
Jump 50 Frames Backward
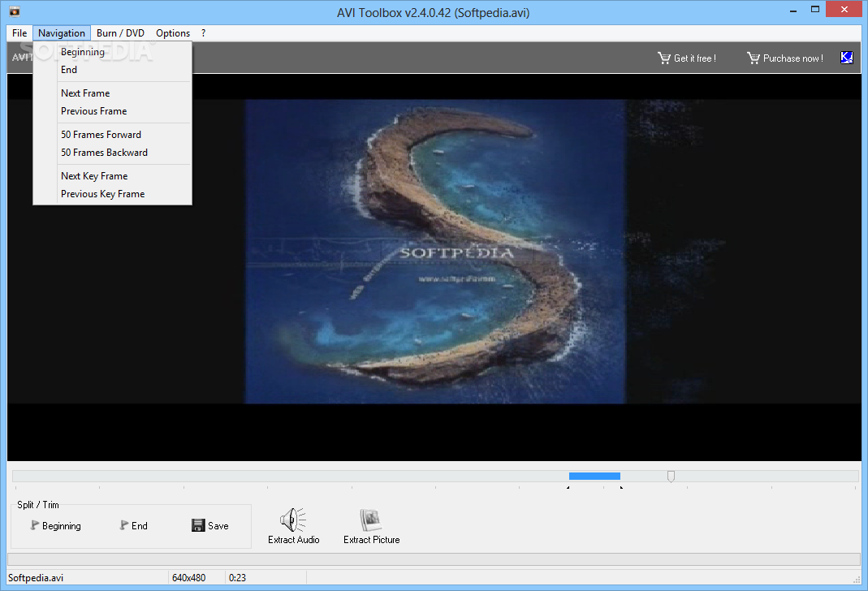pos(112,153)
